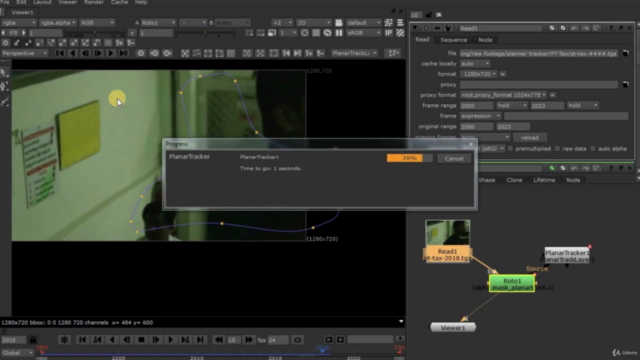Click the 78% progress bar
Image resolution: width=640 pixels, height=360 pixels.
pos(409,158)
